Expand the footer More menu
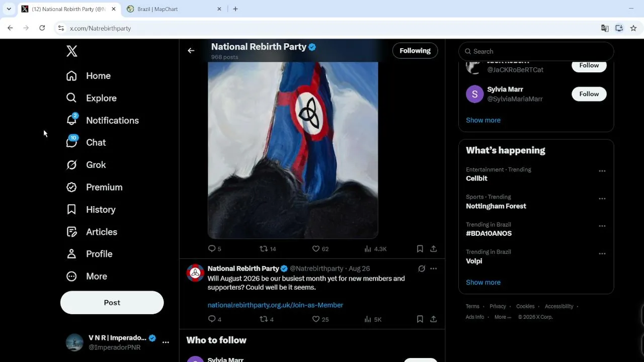Screen dimensions: 644x362 tap(503, 317)
